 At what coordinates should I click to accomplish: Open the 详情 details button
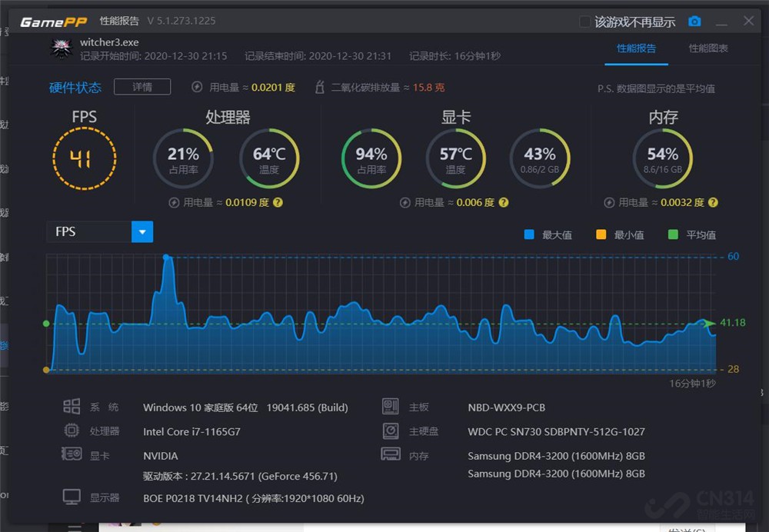click(142, 87)
